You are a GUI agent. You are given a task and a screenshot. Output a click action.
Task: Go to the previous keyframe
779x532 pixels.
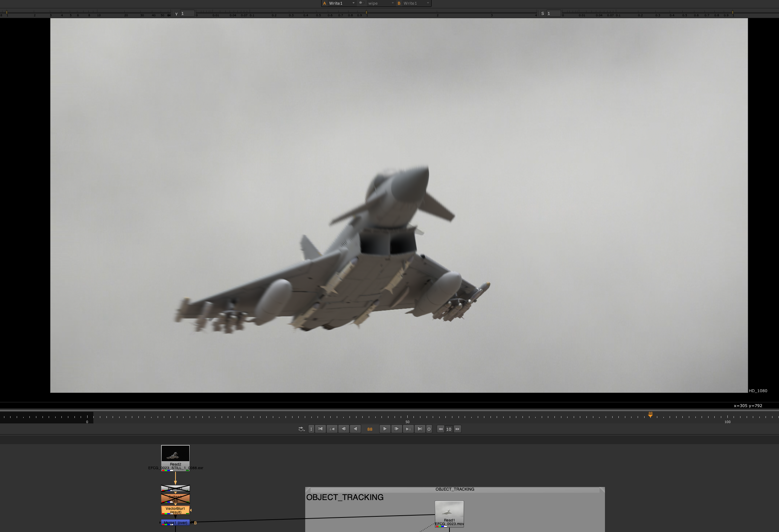pyautogui.click(x=332, y=429)
